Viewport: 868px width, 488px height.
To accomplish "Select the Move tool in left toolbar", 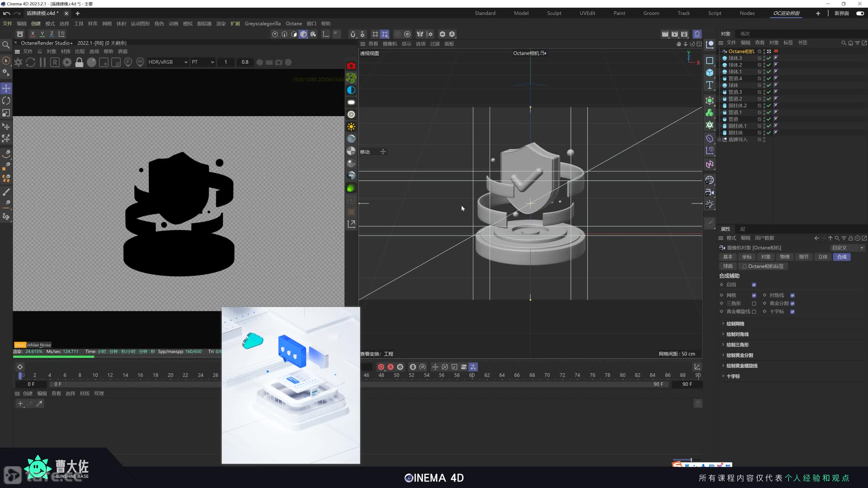I will click(6, 88).
